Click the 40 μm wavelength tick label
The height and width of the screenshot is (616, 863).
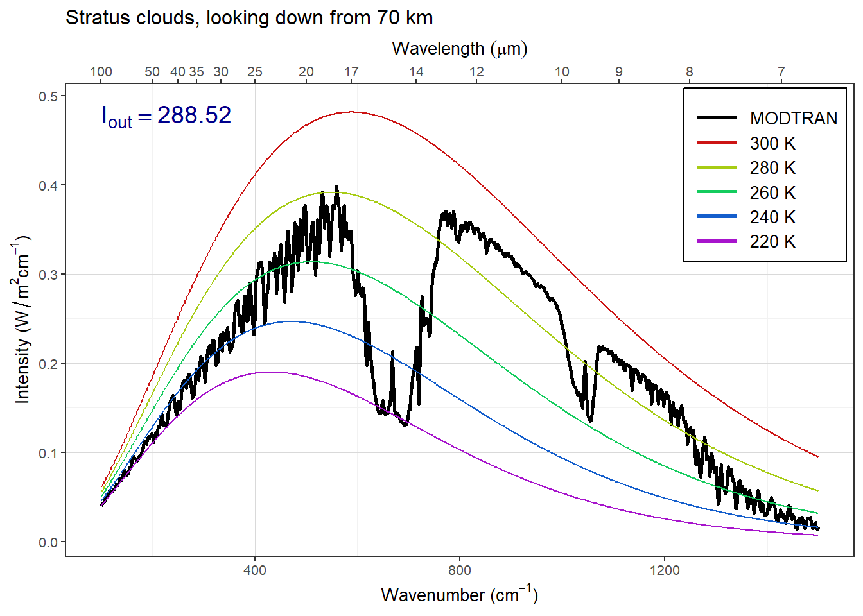[178, 72]
